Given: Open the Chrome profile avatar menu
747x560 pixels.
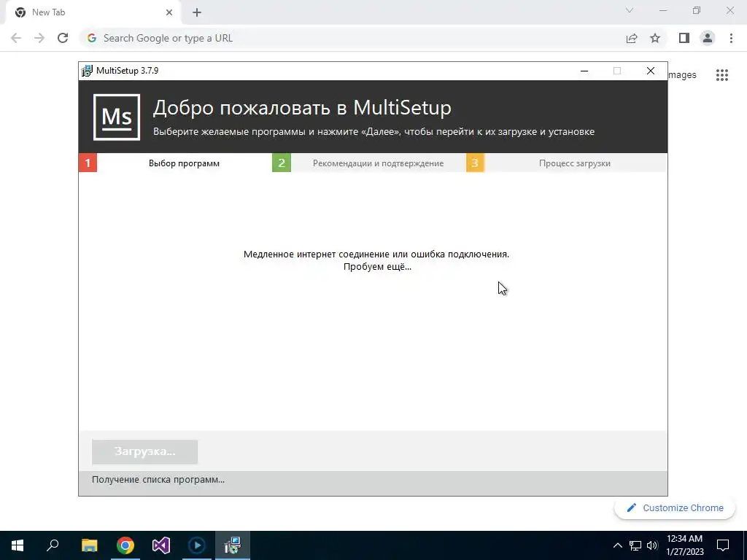Looking at the screenshot, I should [708, 38].
